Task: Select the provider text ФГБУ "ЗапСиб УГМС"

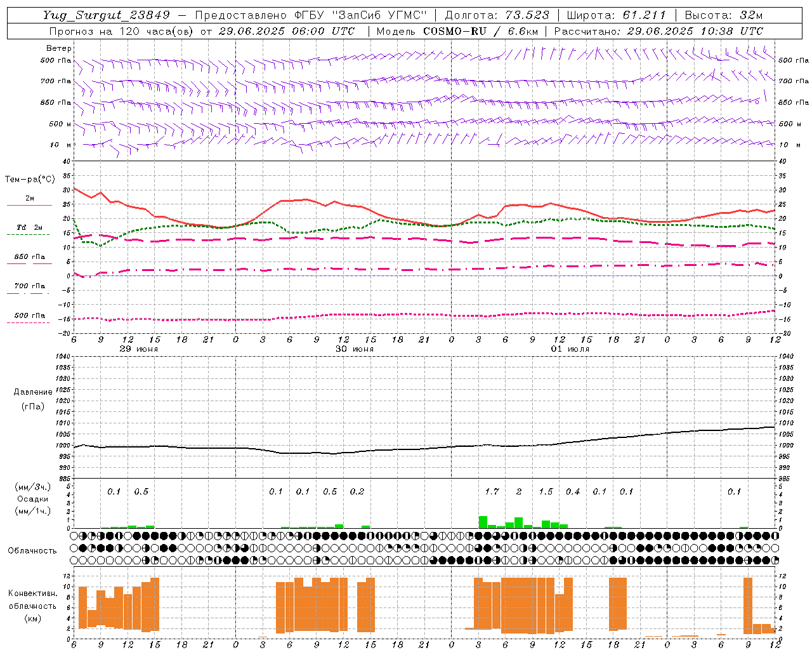Action: tap(362, 16)
